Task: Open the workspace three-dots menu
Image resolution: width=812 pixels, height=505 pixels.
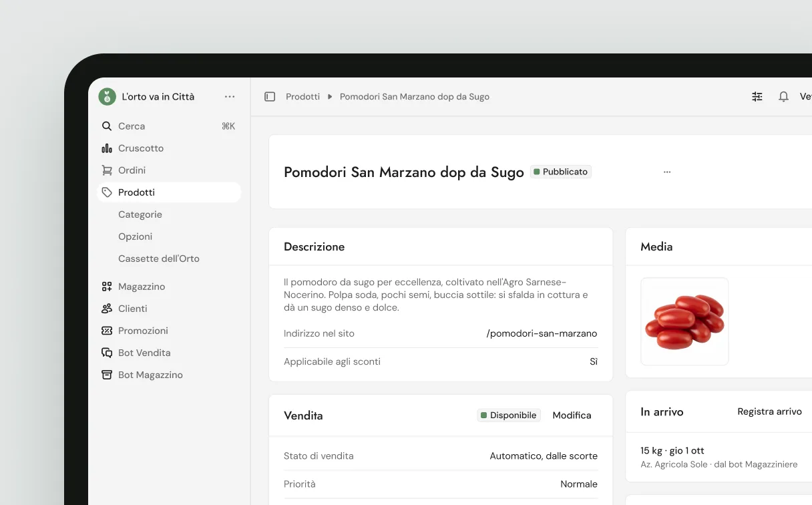Action: point(230,97)
